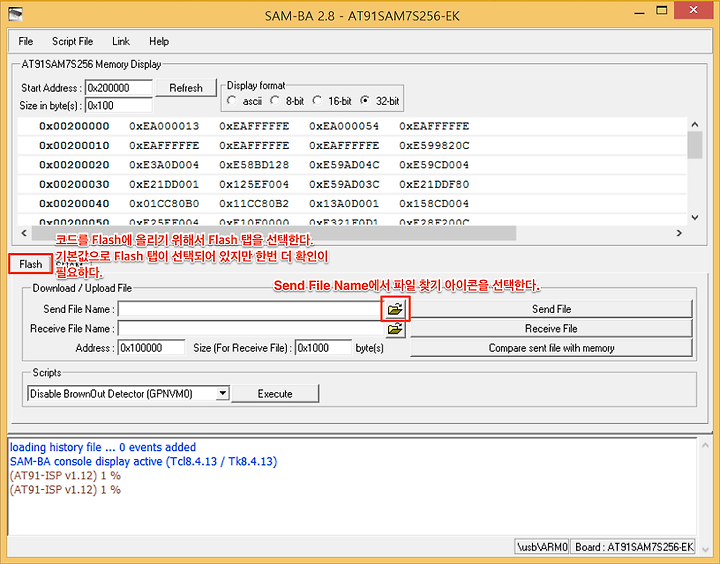Open the Scripts dropdown list
The image size is (720, 564).
[223, 393]
